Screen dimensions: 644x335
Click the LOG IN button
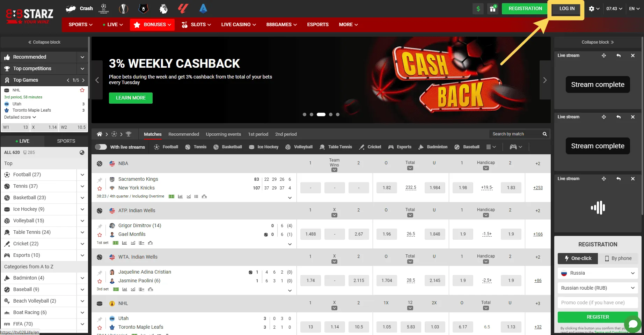567,9
